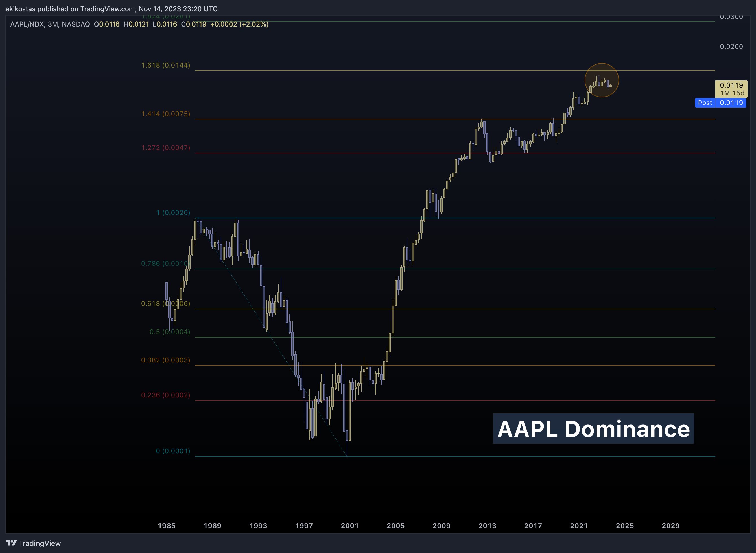Select the '1 (0.0020)' Fibonacci level label
This screenshot has width=756, height=553.
coord(173,213)
